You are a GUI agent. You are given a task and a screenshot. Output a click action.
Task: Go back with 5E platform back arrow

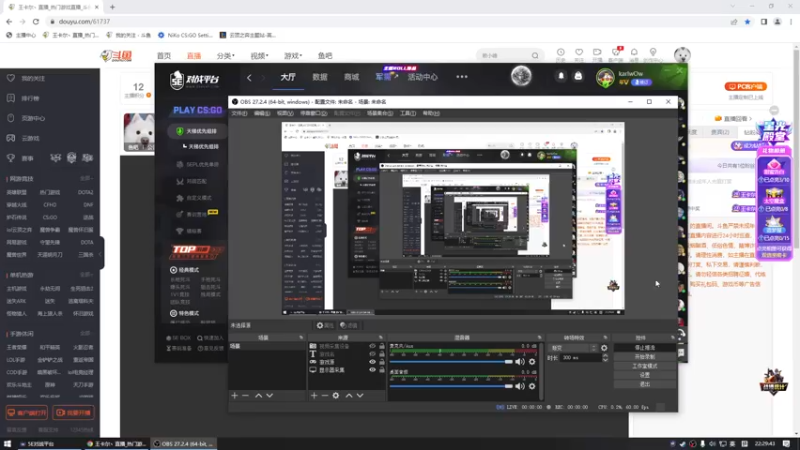click(249, 77)
